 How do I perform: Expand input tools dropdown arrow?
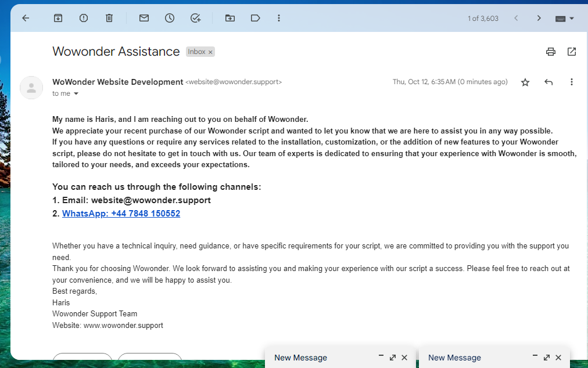[x=572, y=19]
